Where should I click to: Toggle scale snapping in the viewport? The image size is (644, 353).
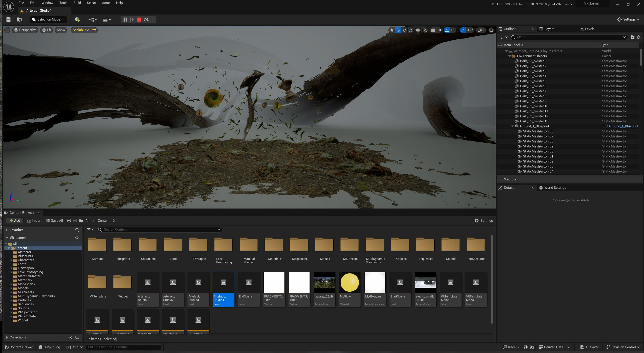point(463,30)
